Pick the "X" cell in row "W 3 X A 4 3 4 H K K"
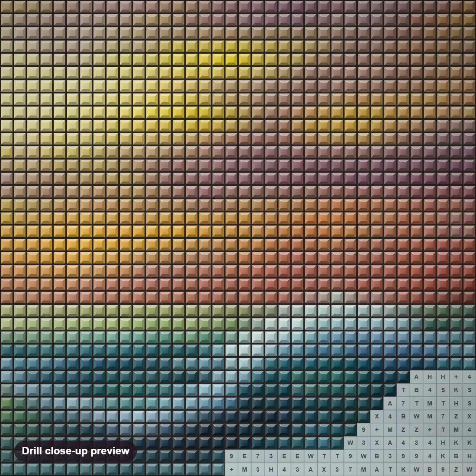Viewport: 476px width, 476px height. click(x=377, y=443)
